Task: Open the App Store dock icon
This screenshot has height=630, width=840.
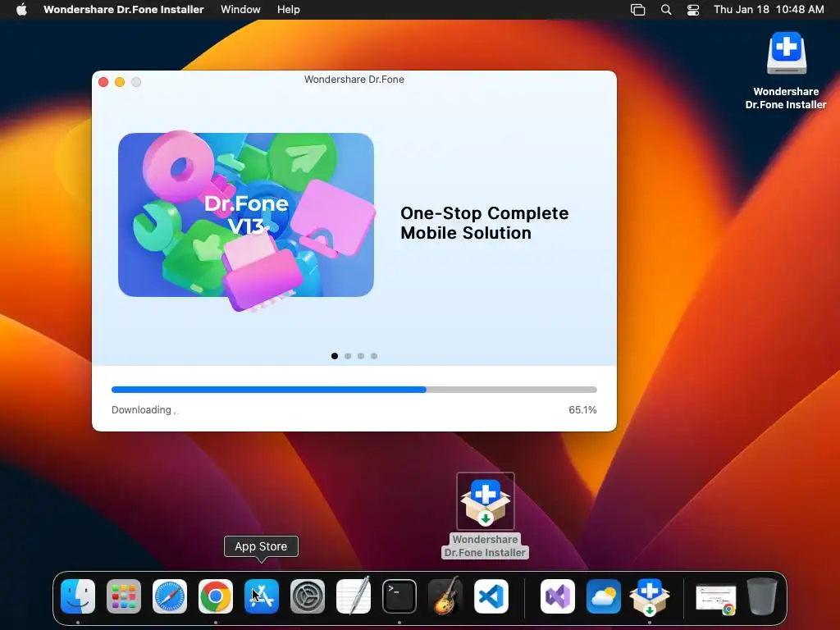Action: tap(262, 596)
